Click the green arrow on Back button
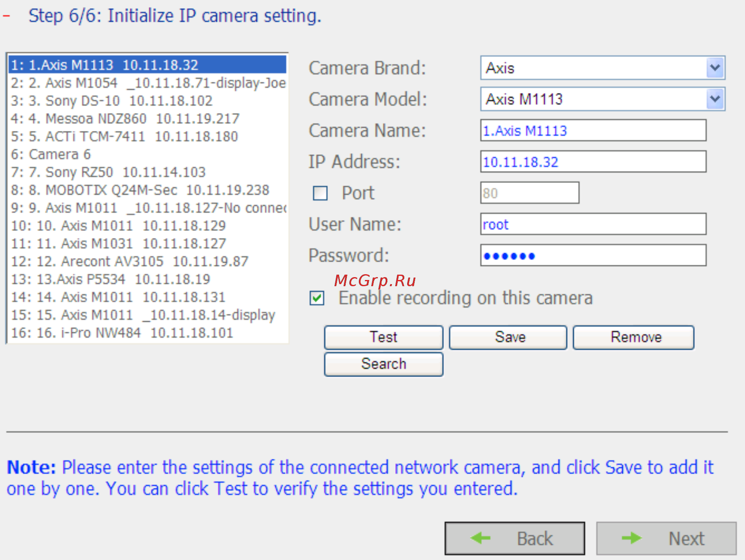This screenshot has width=745, height=560. tap(480, 538)
